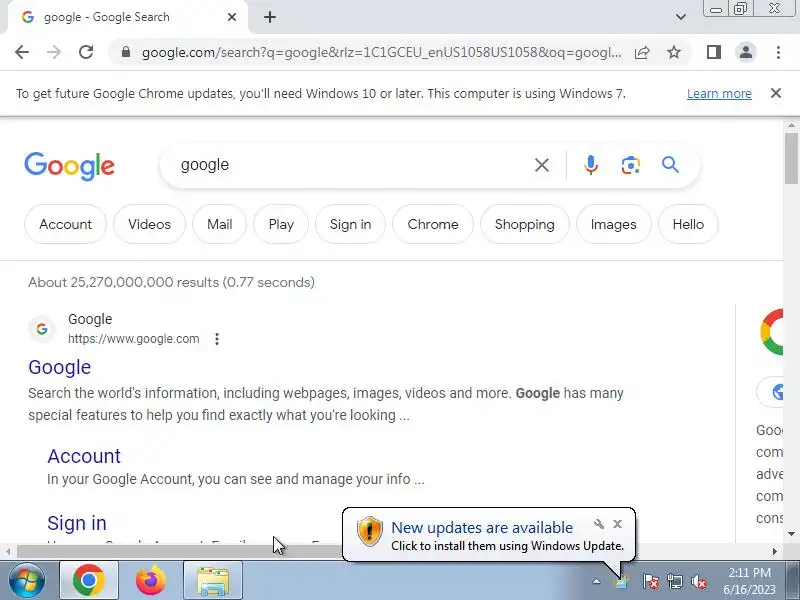
Task: View site info via the lock icon
Action: pos(126,52)
